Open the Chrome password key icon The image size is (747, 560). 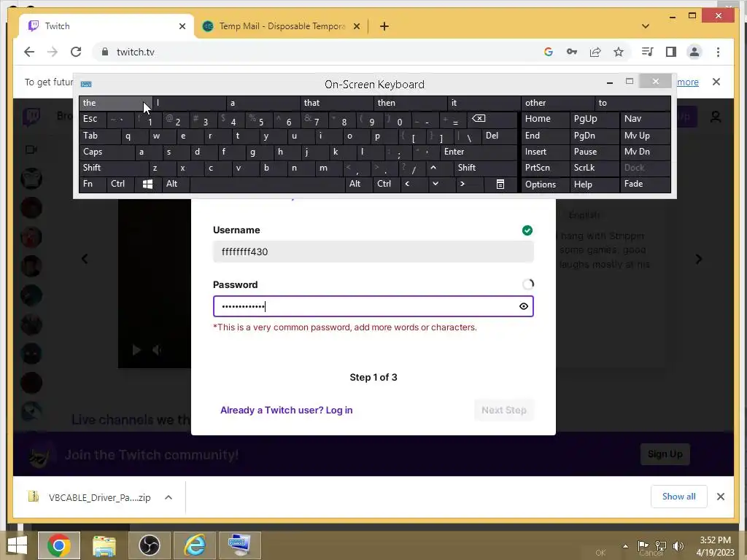click(572, 52)
